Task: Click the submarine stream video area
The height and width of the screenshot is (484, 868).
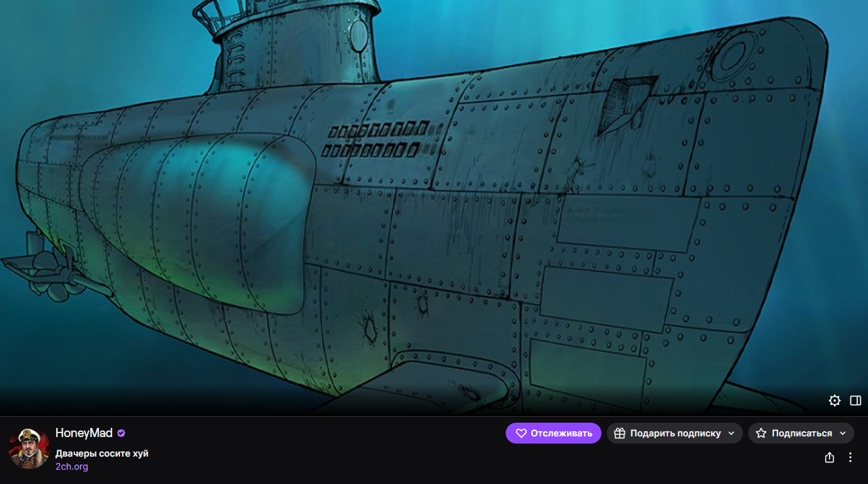Action: 434,207
